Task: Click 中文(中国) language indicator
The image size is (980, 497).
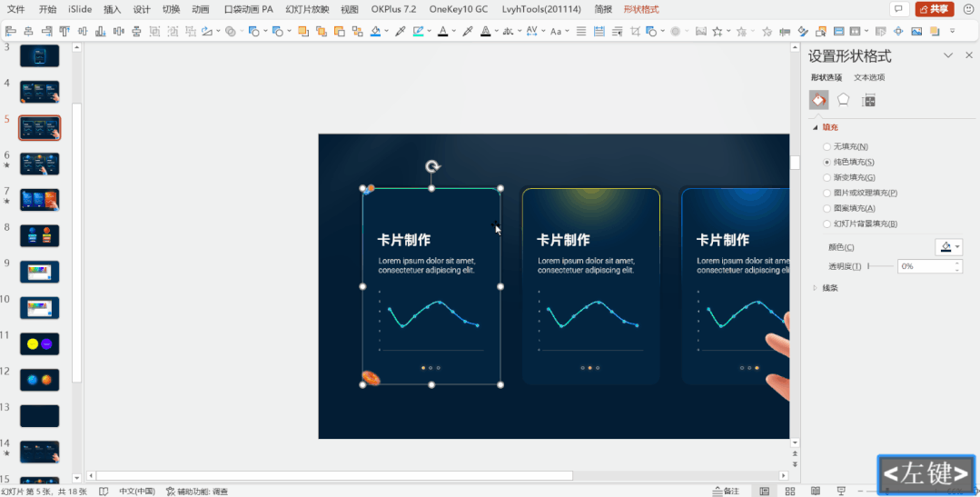Action: click(x=137, y=492)
